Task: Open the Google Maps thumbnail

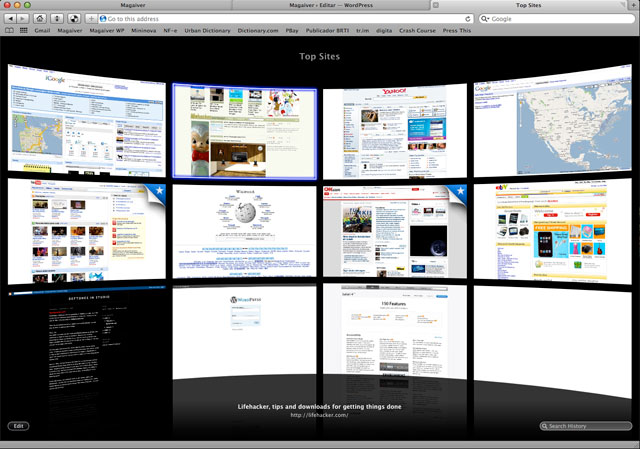Action: (552, 121)
